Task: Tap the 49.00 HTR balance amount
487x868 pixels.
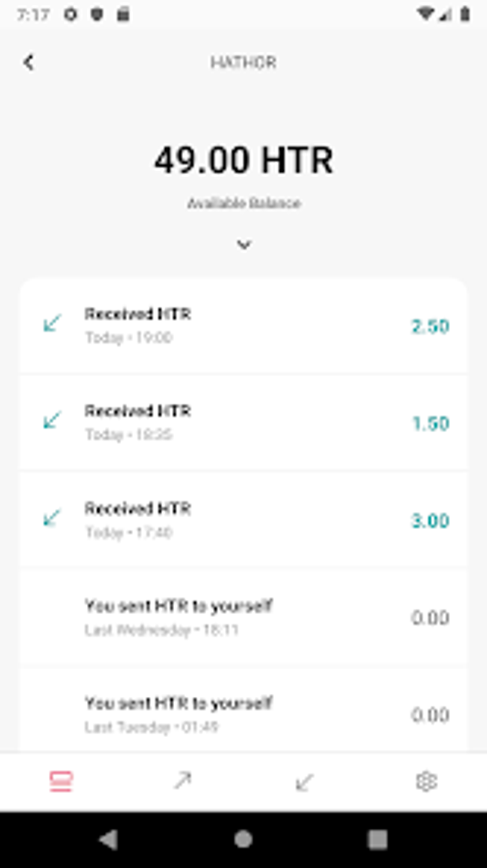Action: [243, 160]
